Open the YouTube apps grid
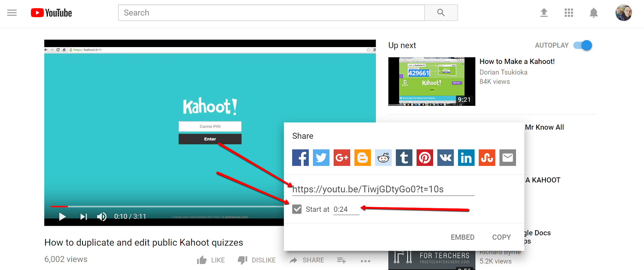 [x=569, y=13]
